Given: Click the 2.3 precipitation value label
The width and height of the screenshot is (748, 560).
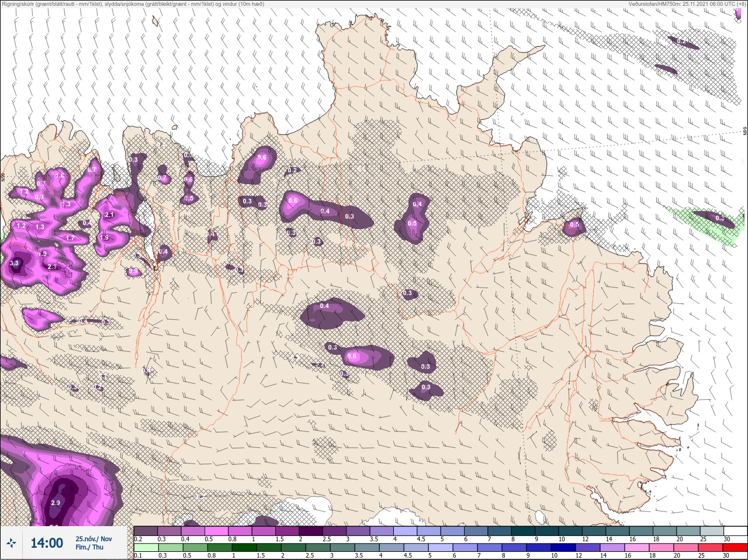Looking at the screenshot, I should (52, 267).
